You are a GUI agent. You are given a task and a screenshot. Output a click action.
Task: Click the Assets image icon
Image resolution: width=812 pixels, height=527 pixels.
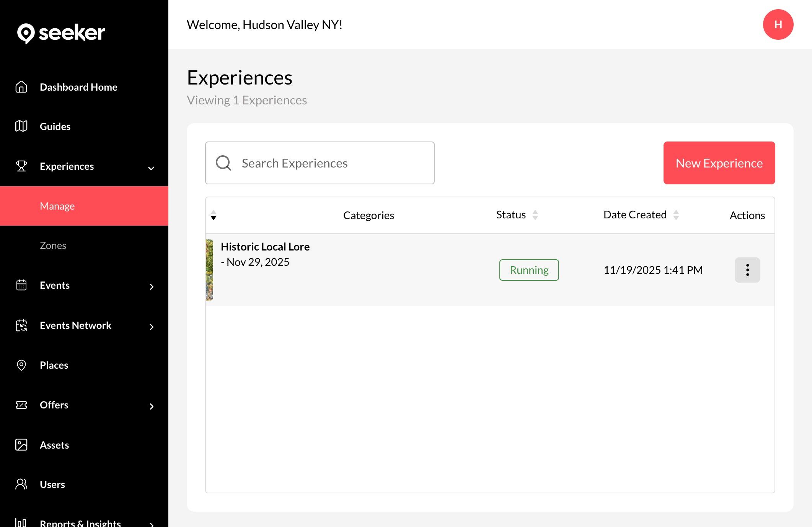coord(21,445)
